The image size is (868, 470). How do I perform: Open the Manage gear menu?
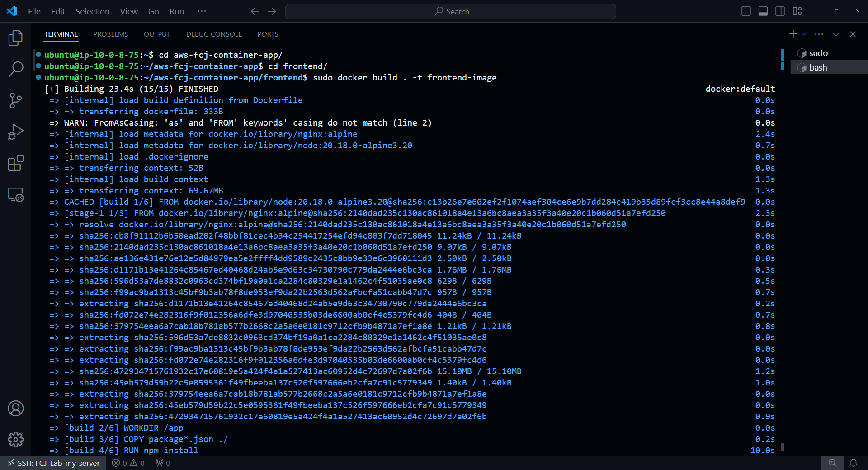point(15,439)
